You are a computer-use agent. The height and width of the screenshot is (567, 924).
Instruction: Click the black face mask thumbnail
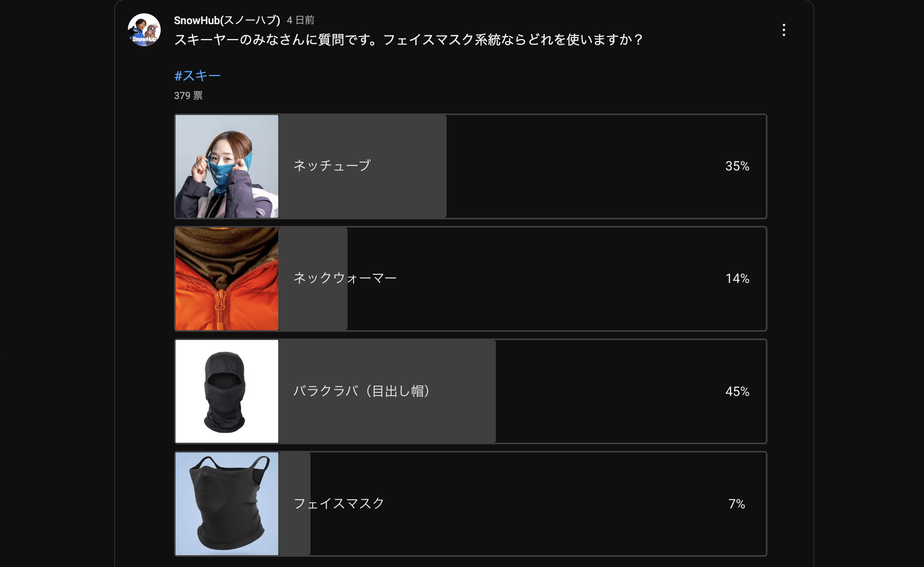click(227, 504)
